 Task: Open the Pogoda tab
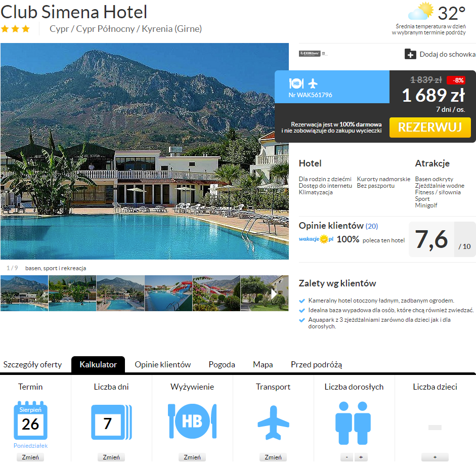point(222,364)
